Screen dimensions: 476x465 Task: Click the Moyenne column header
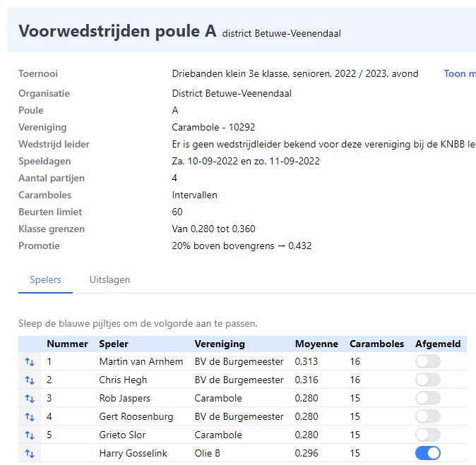coord(316,344)
